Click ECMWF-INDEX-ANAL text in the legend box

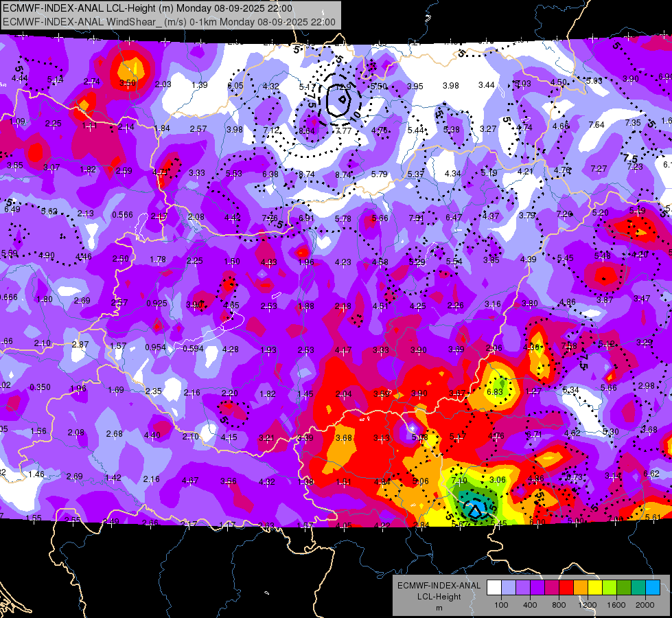click(x=439, y=586)
